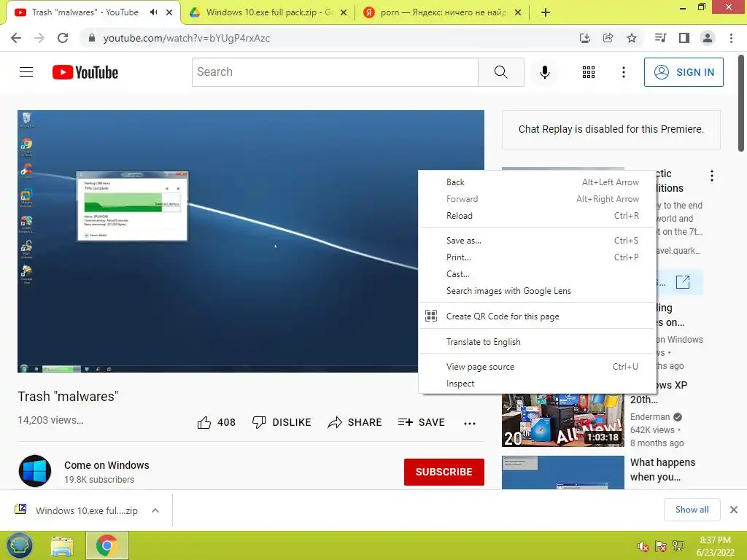Image resolution: width=747 pixels, height=560 pixels.
Task: Select Cast... in context menu
Action: [x=538, y=274]
